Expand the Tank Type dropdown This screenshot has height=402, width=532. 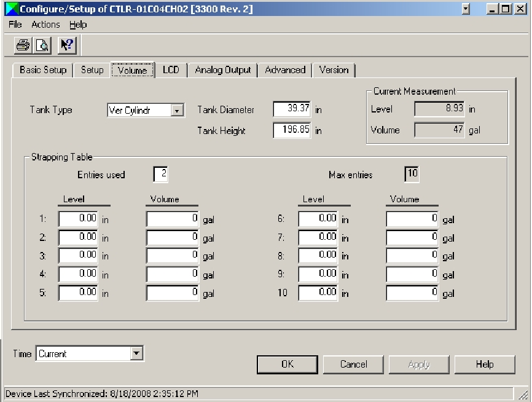[x=178, y=111]
